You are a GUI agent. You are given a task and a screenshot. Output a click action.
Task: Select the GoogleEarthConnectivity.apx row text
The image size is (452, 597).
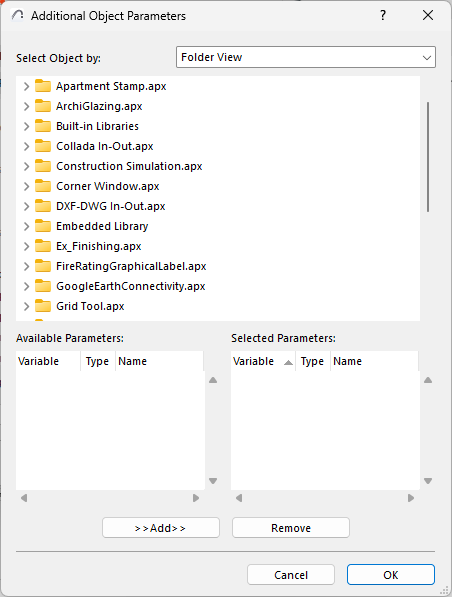pyautogui.click(x=131, y=286)
